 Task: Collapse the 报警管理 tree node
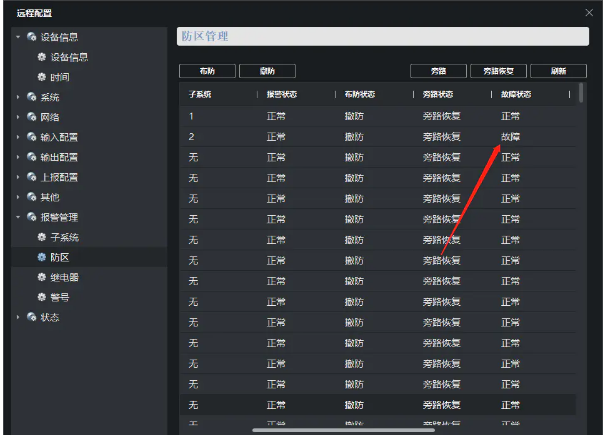[18, 217]
